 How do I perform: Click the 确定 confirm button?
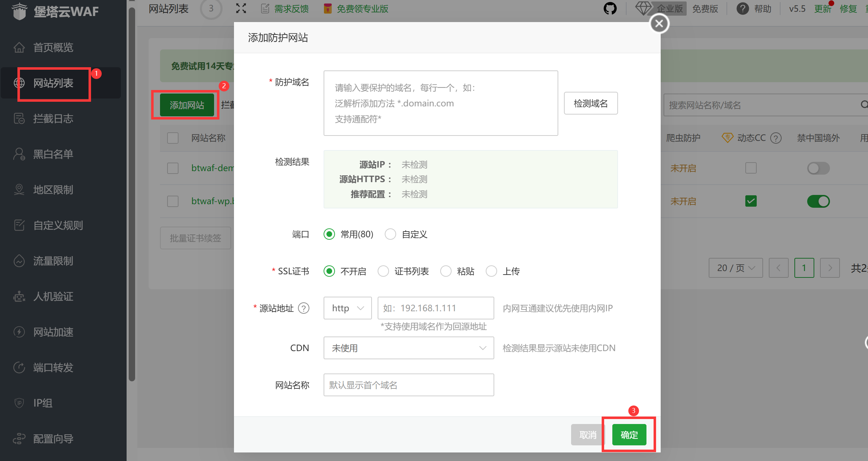click(629, 435)
